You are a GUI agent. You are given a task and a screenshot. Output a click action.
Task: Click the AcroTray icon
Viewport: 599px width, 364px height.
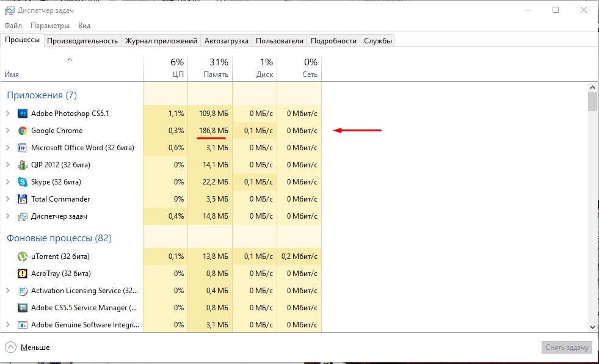point(23,274)
